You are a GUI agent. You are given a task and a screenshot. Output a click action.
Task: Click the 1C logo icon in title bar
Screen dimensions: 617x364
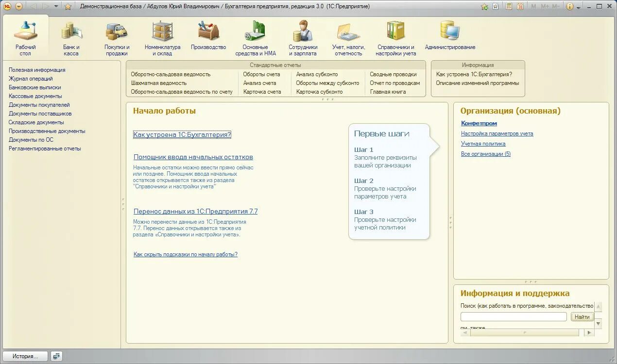[7, 6]
